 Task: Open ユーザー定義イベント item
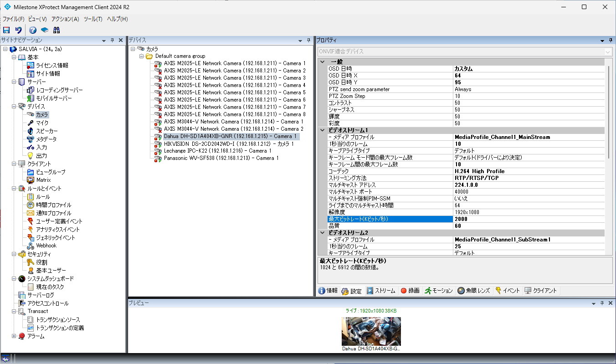pos(59,221)
